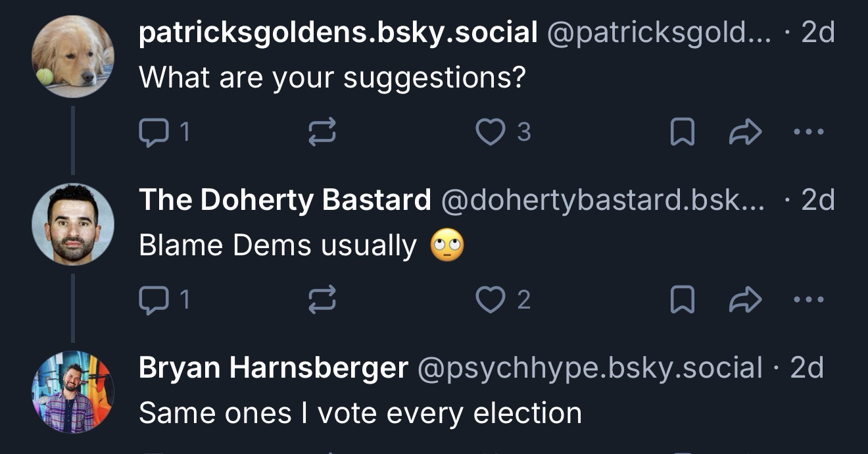
Task: Open more options on patricksgoldens' post
Action: point(808,133)
